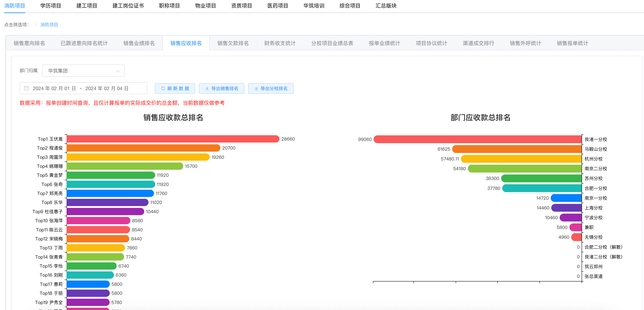Click the 消防项目 breadcrumb filter link
Viewport: 644px width, 310px height.
point(49,25)
